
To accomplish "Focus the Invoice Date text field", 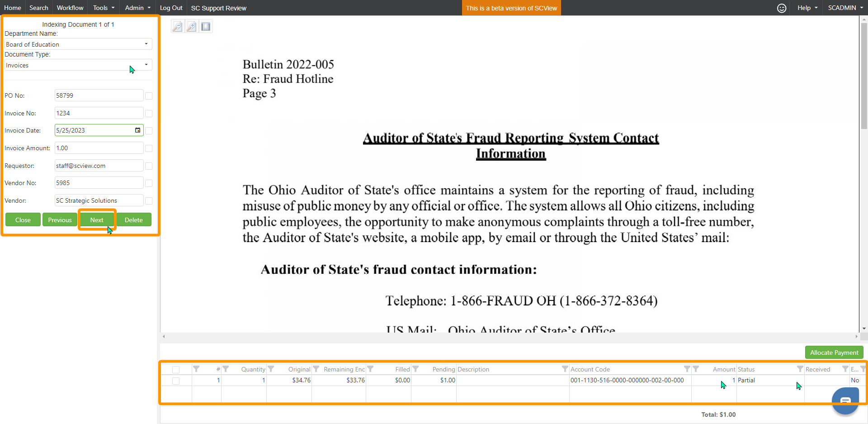I will [94, 130].
